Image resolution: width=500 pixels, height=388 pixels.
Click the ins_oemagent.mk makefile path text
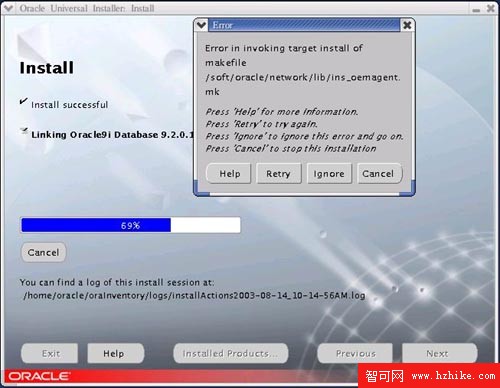[x=303, y=84]
